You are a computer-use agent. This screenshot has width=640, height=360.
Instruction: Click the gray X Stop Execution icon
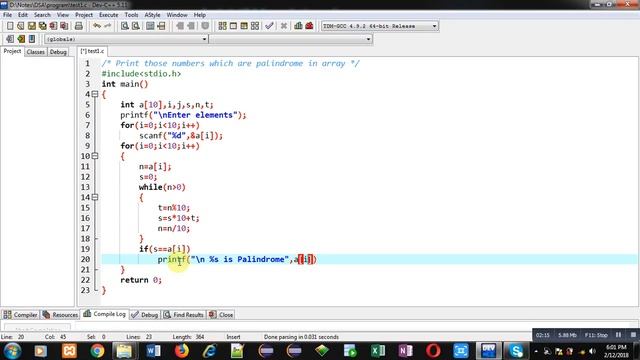coord(284,26)
